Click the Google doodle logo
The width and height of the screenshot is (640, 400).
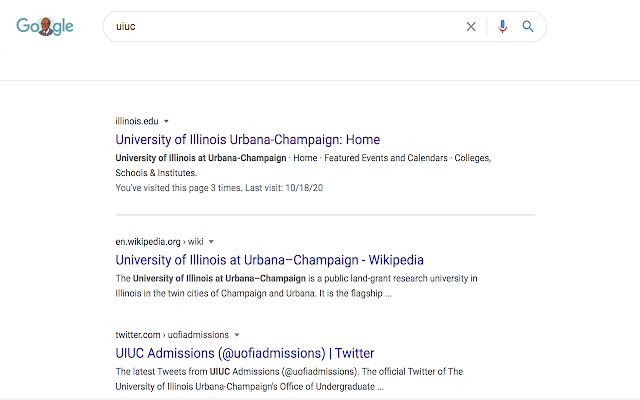point(45,27)
